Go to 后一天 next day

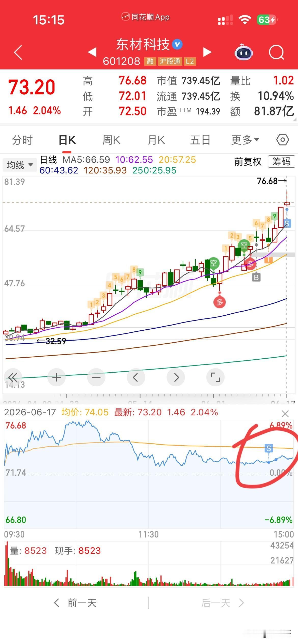(x=223, y=603)
